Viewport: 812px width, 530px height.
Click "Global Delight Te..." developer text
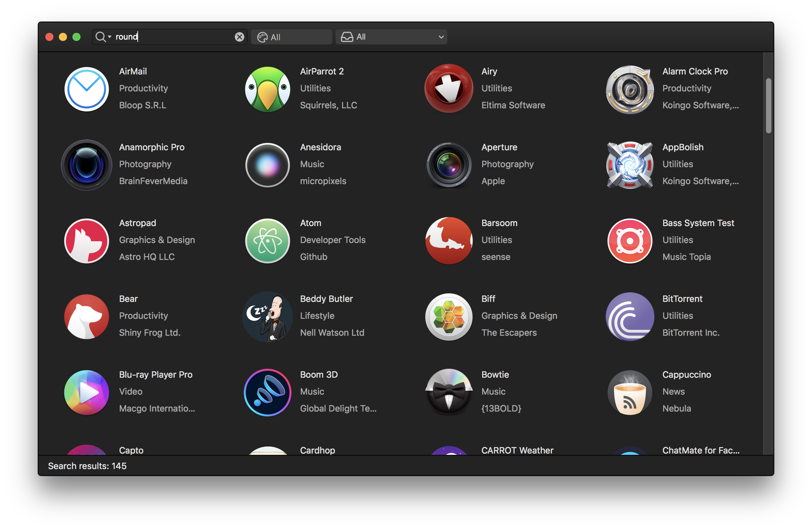tap(338, 408)
